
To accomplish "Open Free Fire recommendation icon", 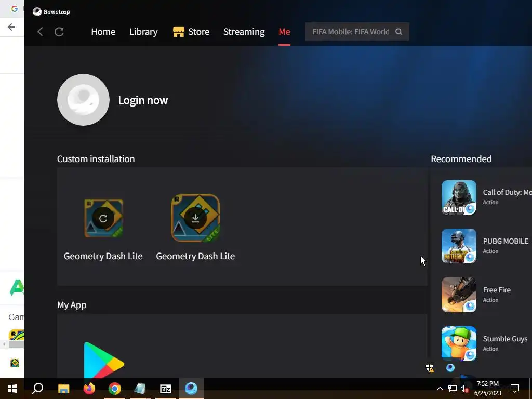I will click(459, 295).
